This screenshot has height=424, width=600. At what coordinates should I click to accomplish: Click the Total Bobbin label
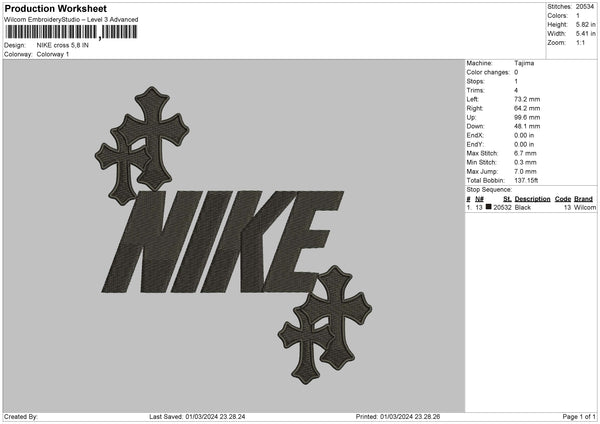(x=486, y=180)
